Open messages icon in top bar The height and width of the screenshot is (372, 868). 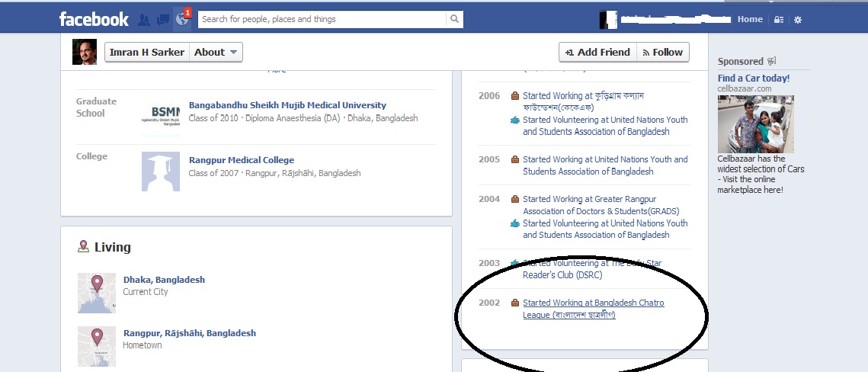point(163,20)
